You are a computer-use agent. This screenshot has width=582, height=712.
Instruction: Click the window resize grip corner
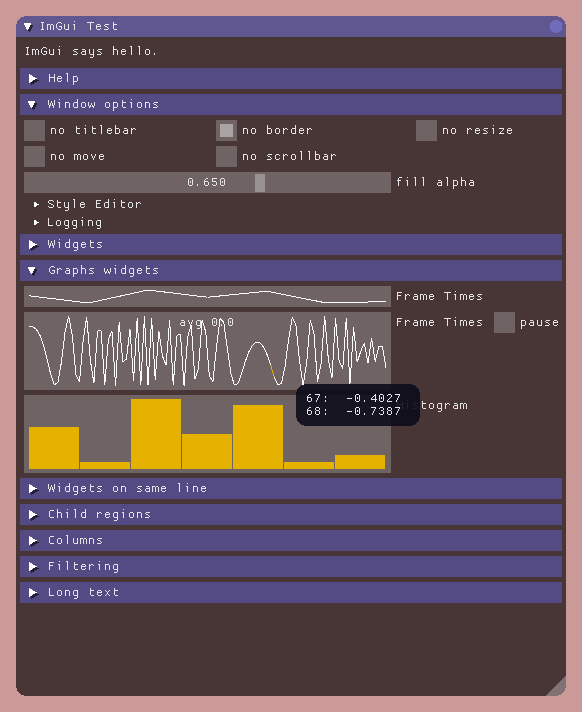(x=558, y=688)
